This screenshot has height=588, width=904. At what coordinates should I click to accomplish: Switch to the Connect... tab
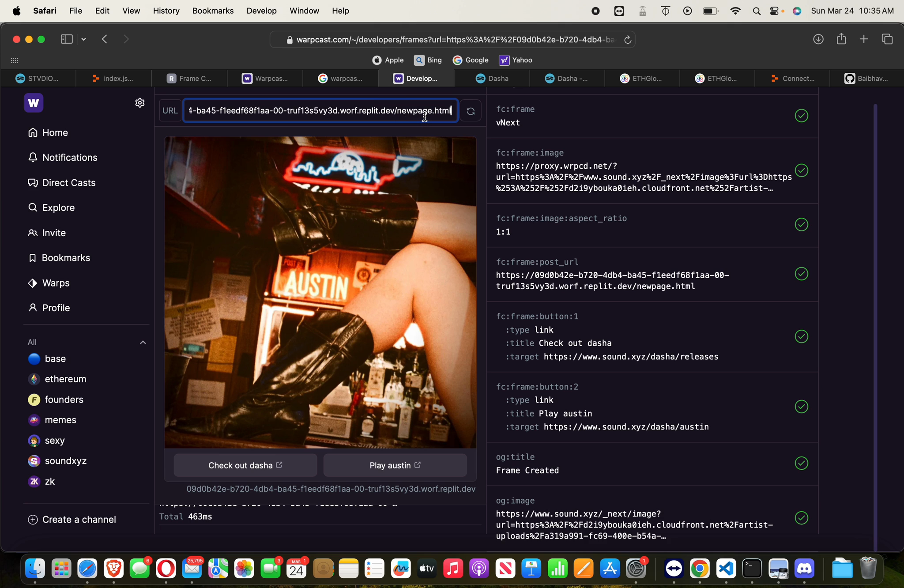click(792, 79)
